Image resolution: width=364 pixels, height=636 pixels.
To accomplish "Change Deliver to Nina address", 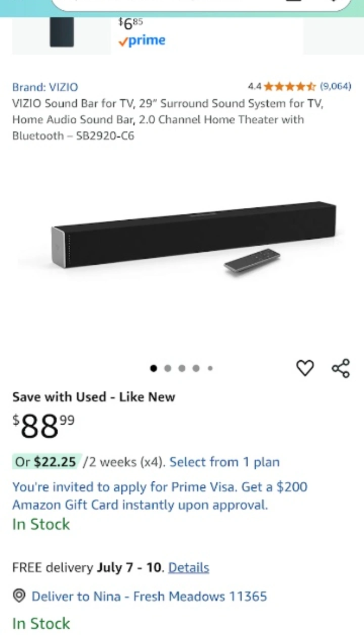I will pyautogui.click(x=149, y=597).
